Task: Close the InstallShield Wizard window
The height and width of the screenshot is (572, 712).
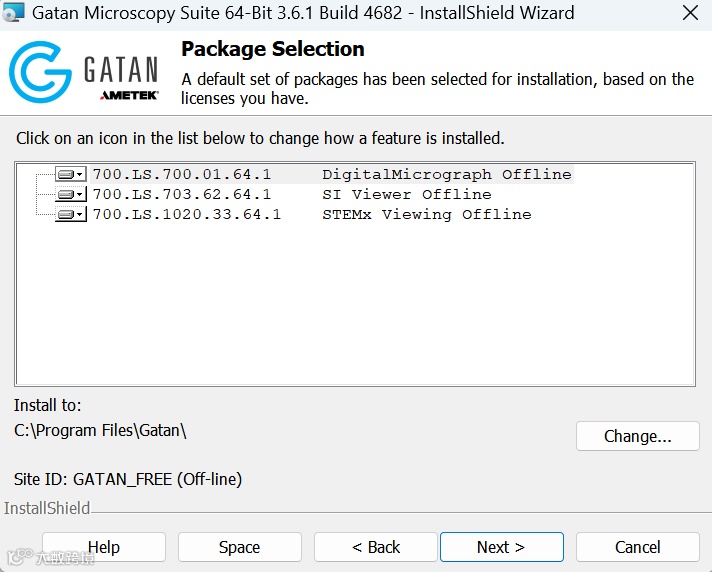Action: [690, 13]
